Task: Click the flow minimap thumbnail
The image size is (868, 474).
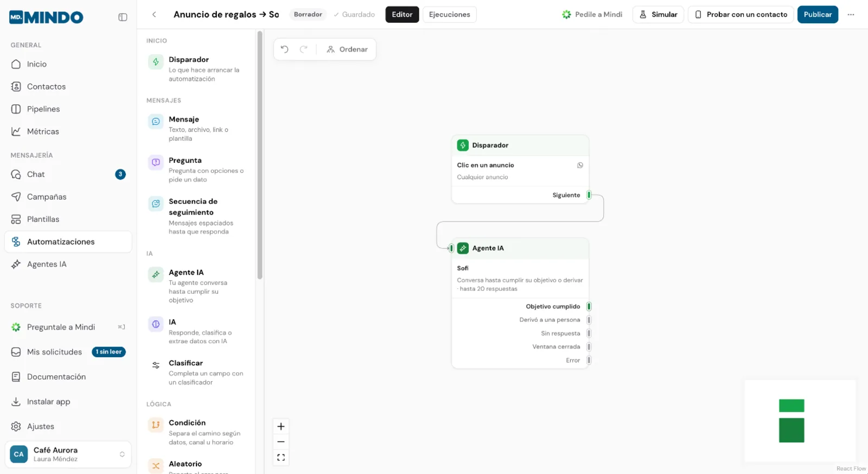Action: click(x=800, y=421)
